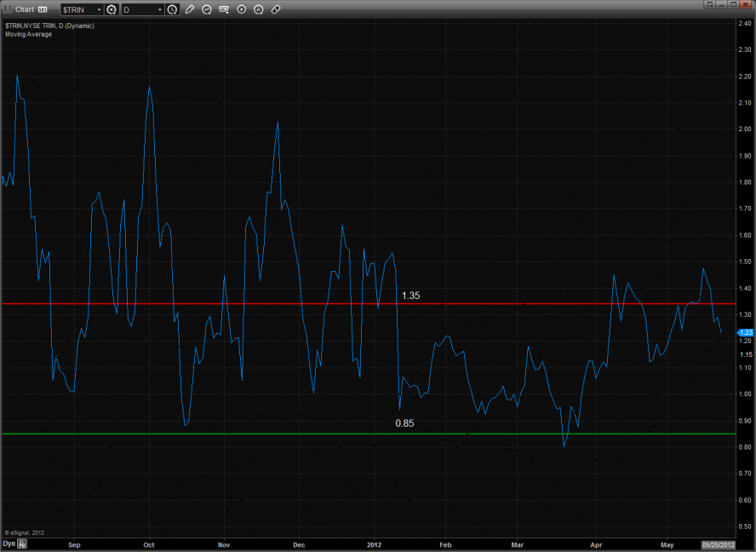Click the interval clock icon
Image resolution: width=756 pixels, height=552 pixels.
point(173,9)
